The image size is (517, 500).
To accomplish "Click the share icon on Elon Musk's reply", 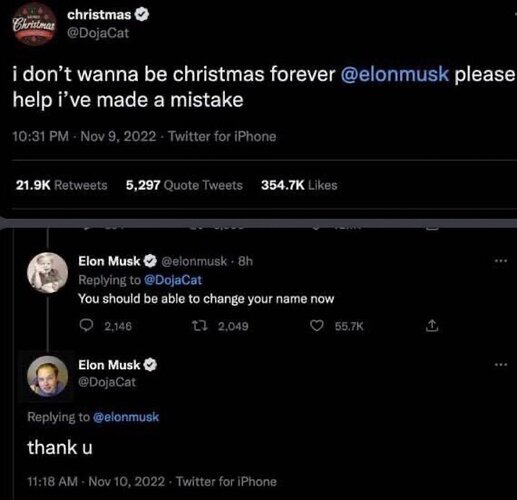I will point(432,325).
